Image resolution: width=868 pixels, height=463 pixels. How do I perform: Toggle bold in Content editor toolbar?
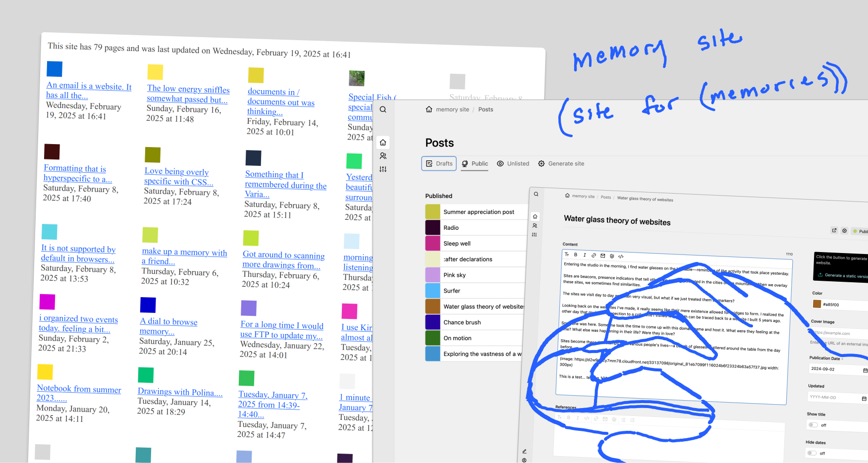pos(576,255)
